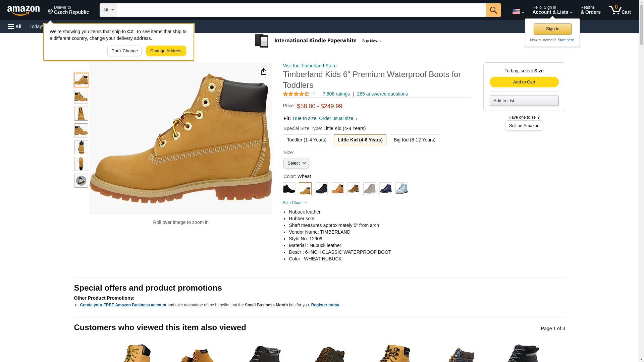The width and height of the screenshot is (644, 362).
Task: Open the All hamburger menu
Action: click(15, 26)
